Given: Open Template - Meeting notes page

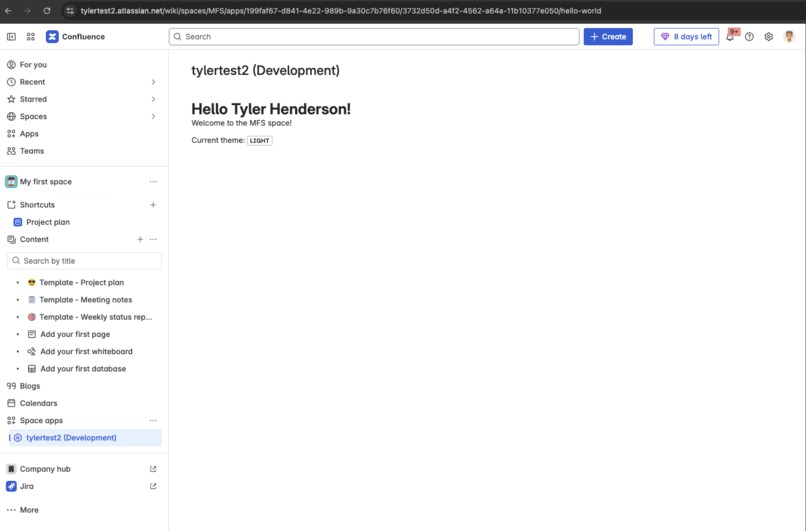Looking at the screenshot, I should 86,300.
